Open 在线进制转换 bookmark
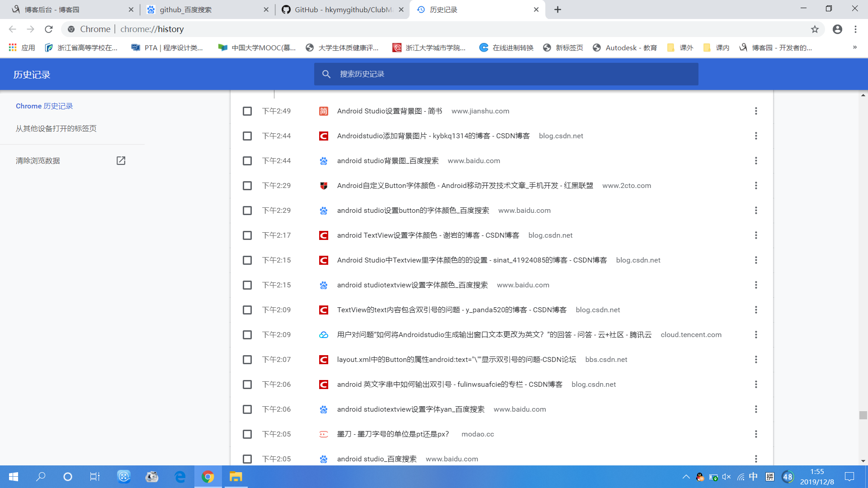 507,48
